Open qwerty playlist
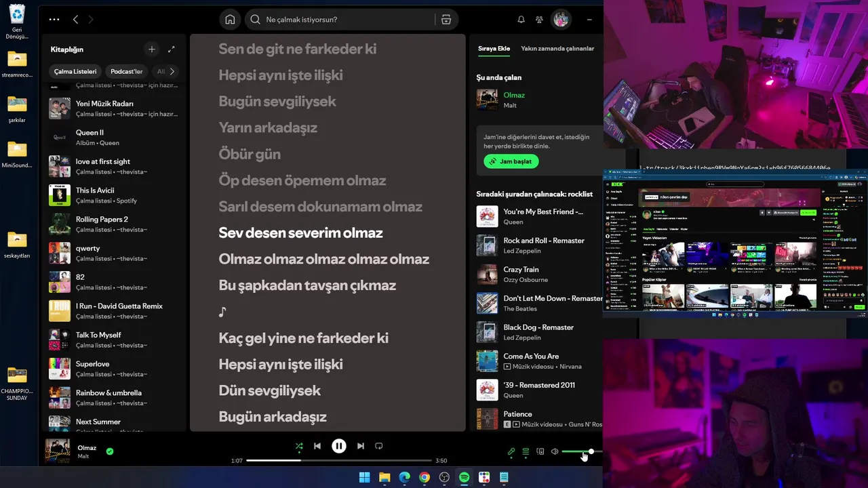 coord(114,253)
